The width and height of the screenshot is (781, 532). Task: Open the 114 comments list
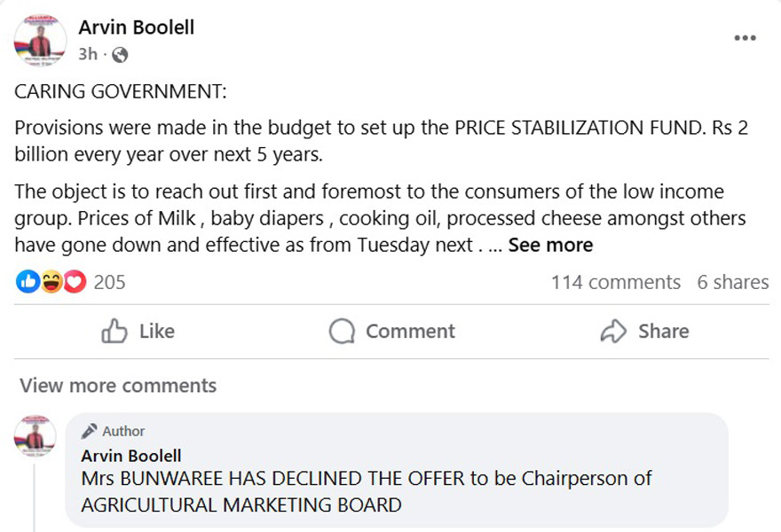pyautogui.click(x=616, y=282)
